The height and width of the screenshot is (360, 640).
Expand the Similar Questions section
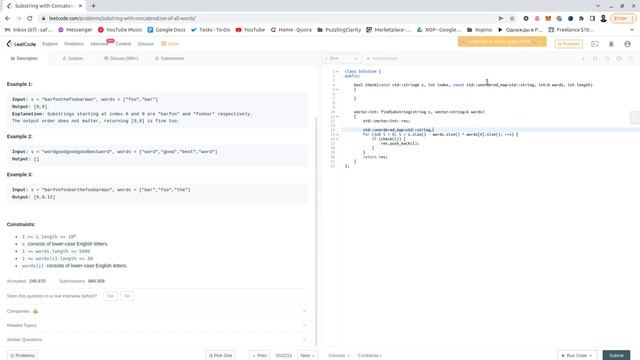pos(156,340)
